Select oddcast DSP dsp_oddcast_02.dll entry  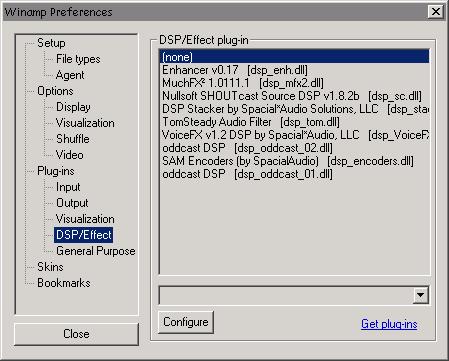coord(295,148)
